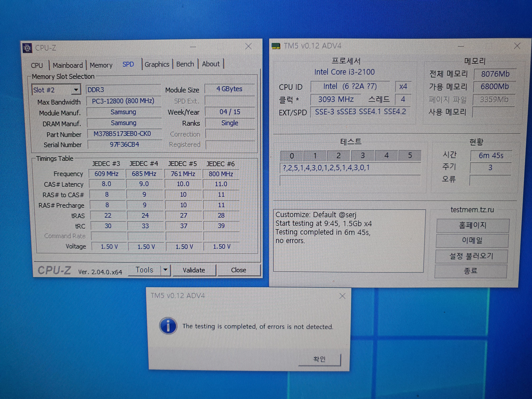The image size is (532, 399).
Task: Close the TM5 completion message dialog
Action: (342, 296)
